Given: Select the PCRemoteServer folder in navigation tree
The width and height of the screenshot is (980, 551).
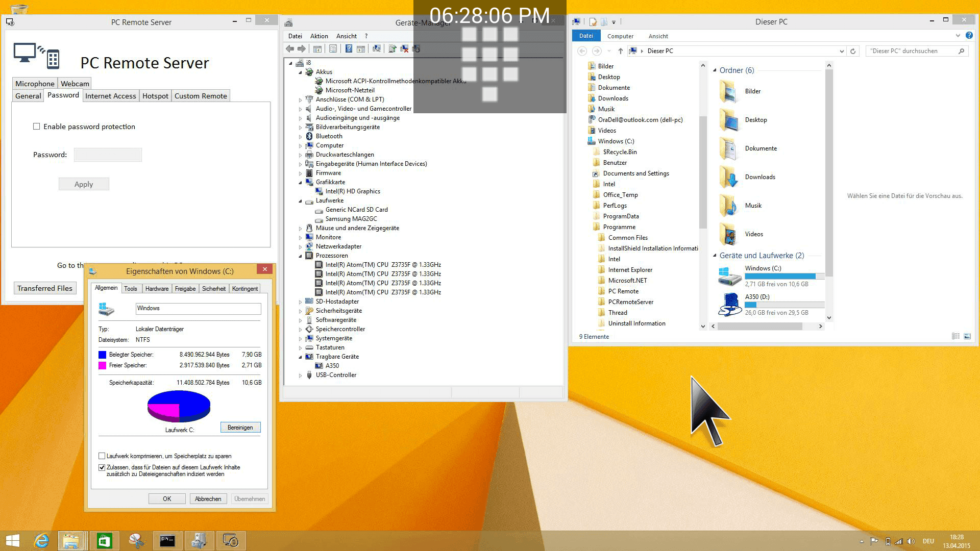Looking at the screenshot, I should pos(630,302).
